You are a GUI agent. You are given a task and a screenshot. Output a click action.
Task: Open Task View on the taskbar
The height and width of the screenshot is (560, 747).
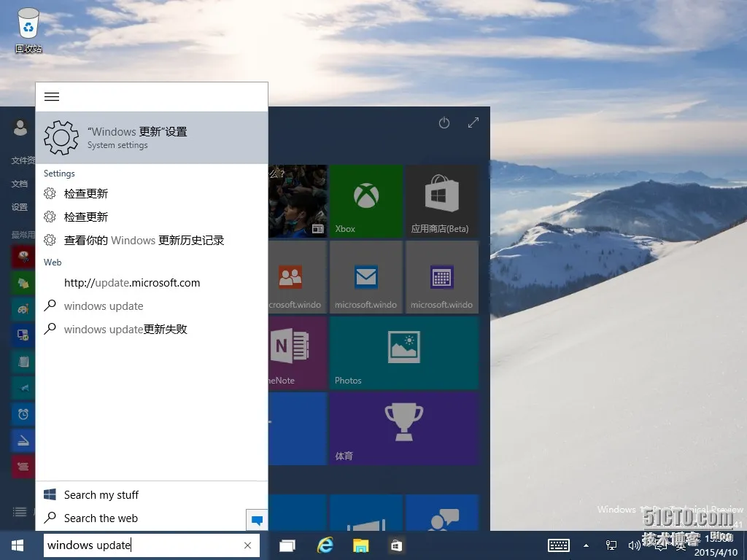pos(287,545)
